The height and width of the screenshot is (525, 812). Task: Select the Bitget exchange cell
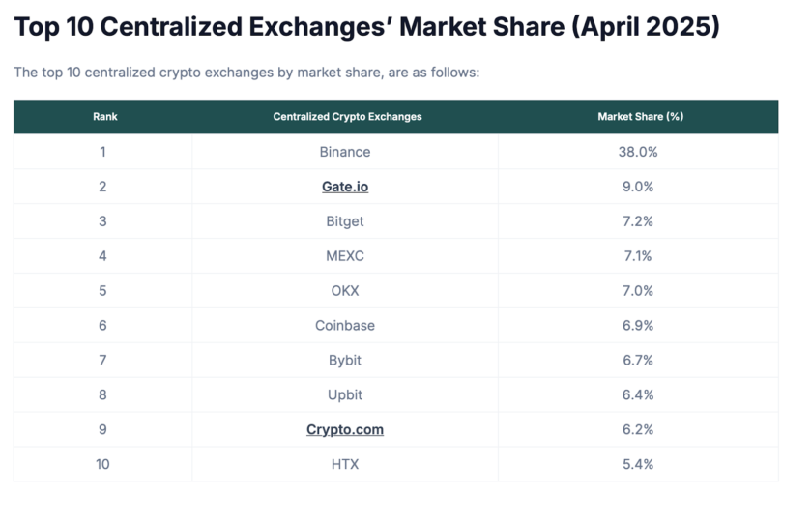(x=345, y=221)
